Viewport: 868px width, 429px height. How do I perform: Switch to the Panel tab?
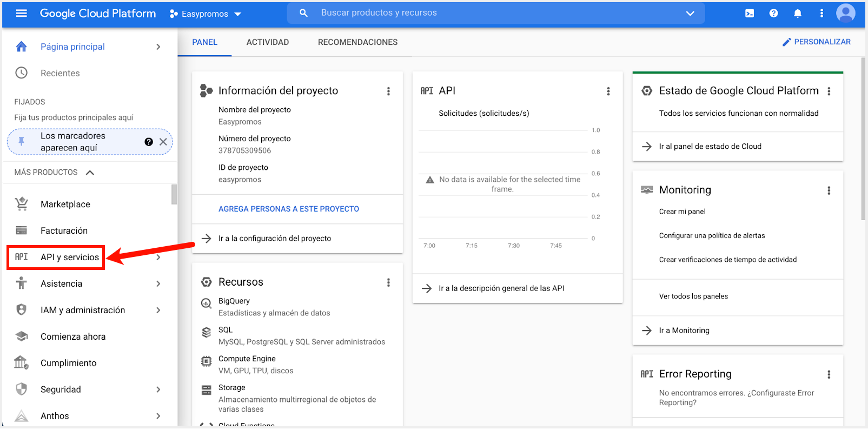point(205,42)
